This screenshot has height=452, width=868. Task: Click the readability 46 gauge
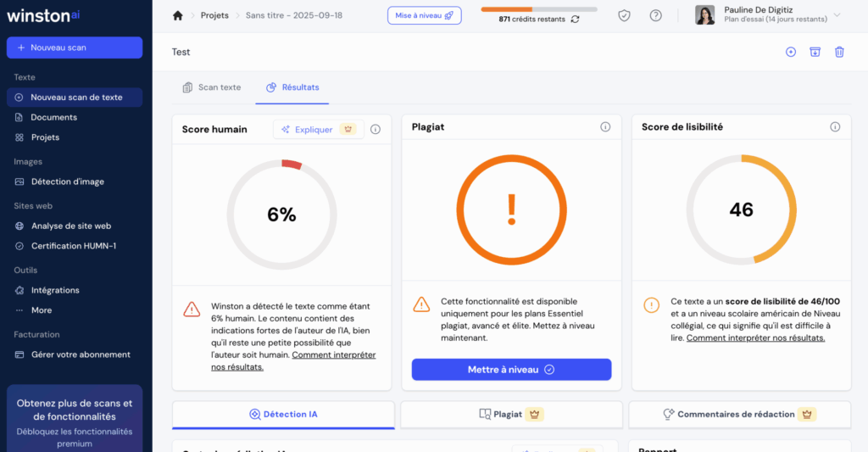click(741, 209)
